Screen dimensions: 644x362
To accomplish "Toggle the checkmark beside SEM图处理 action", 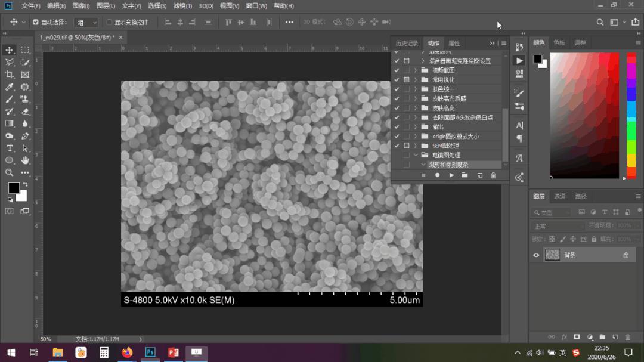I will (x=397, y=145).
